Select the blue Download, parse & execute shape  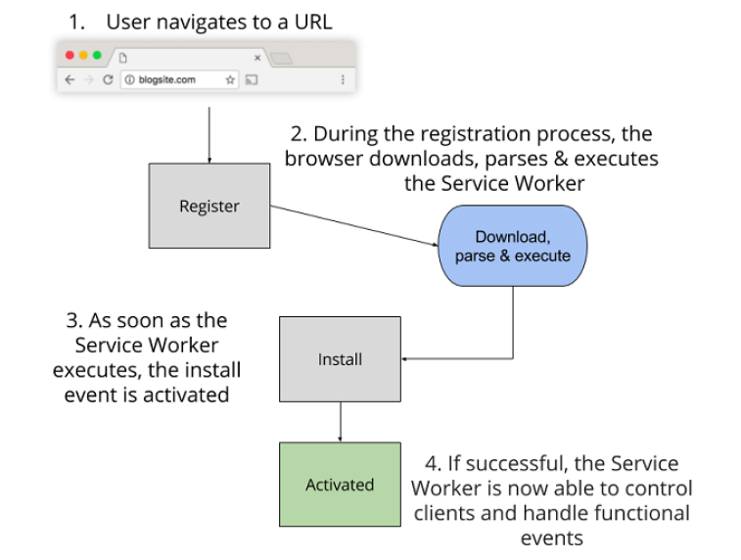512,246
